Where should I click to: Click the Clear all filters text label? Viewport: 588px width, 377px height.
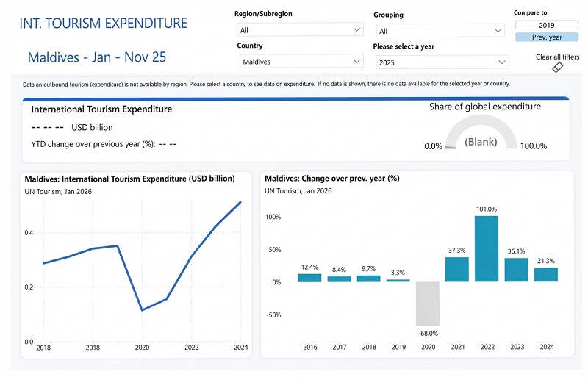(557, 57)
